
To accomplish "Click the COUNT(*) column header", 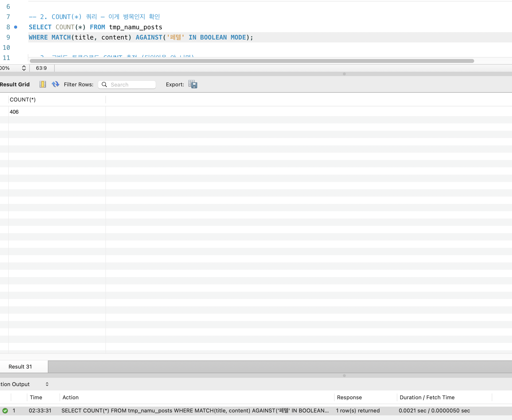I will click(x=23, y=100).
